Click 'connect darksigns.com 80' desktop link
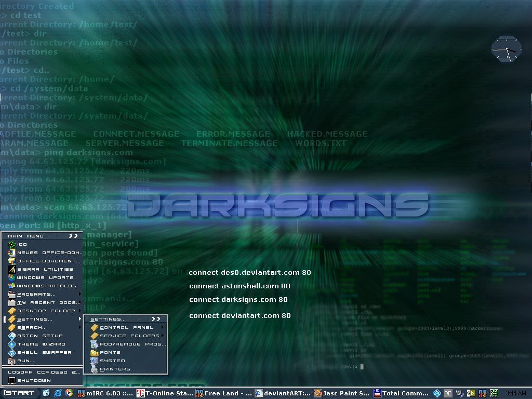 (x=238, y=300)
